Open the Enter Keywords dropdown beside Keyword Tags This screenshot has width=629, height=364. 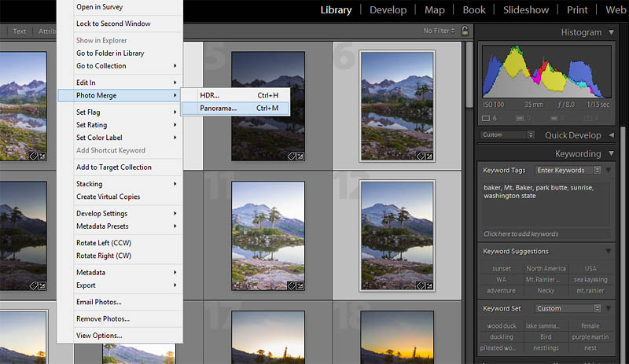[568, 170]
